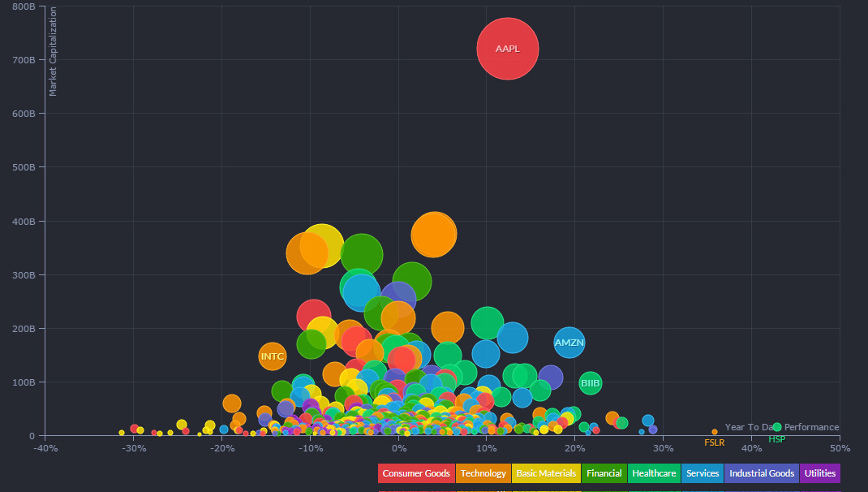This screenshot has height=492, width=868.
Task: Select the small orange FSLR bubble
Action: coord(715,432)
